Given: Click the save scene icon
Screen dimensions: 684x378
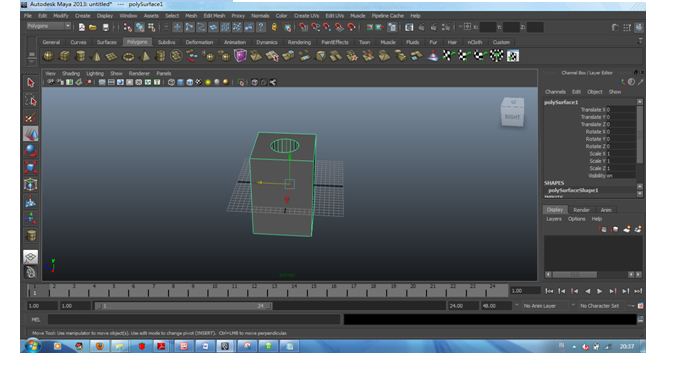Looking at the screenshot, I should tap(105, 27).
